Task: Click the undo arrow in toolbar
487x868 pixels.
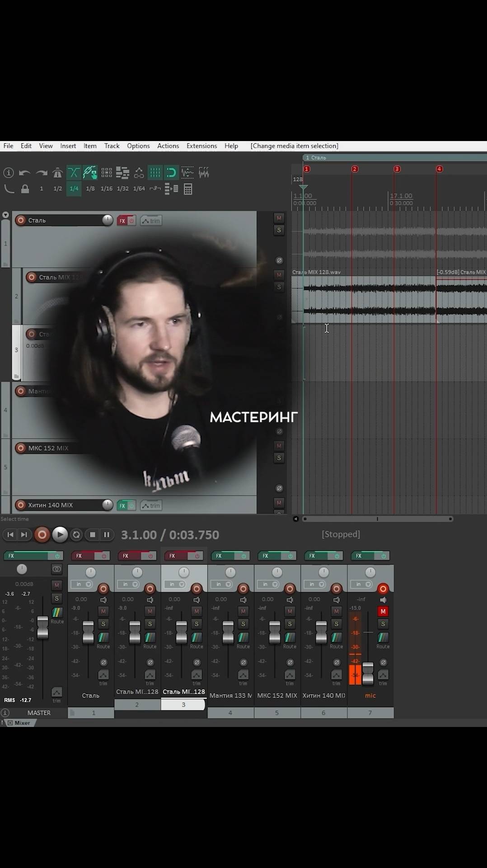Action: (x=24, y=173)
